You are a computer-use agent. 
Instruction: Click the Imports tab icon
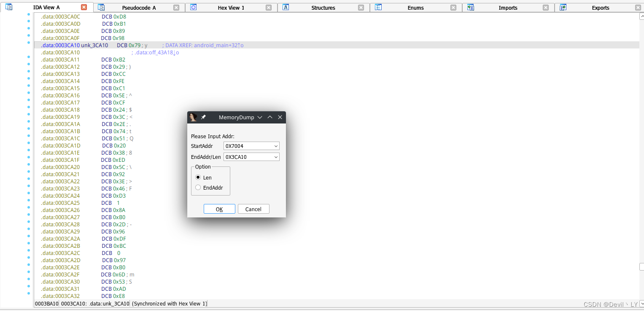tap(471, 7)
